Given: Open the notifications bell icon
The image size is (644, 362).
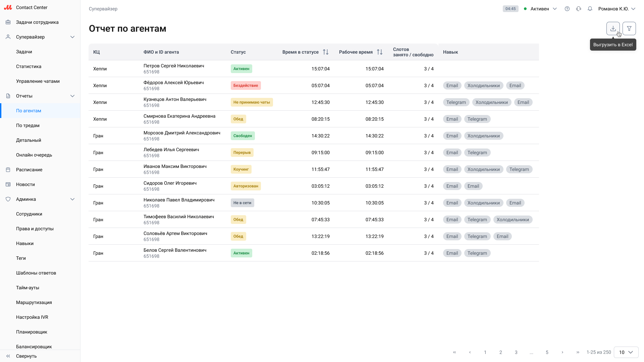Looking at the screenshot, I should (x=590, y=9).
